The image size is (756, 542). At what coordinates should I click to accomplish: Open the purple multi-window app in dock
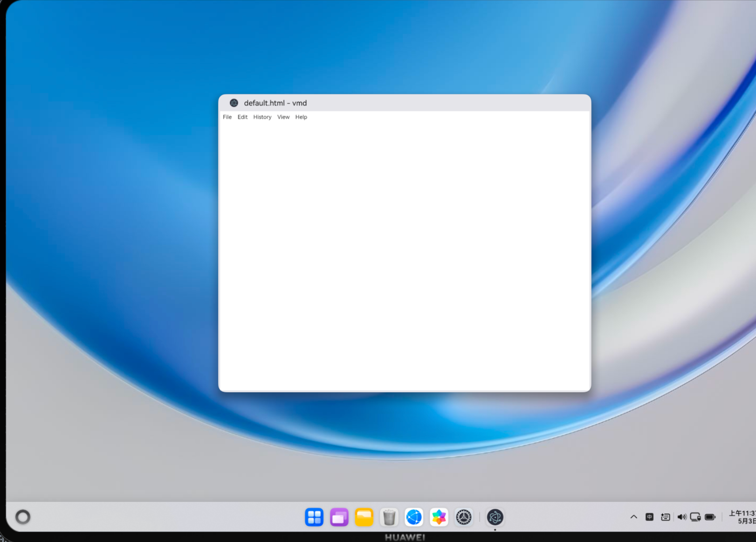click(x=339, y=517)
